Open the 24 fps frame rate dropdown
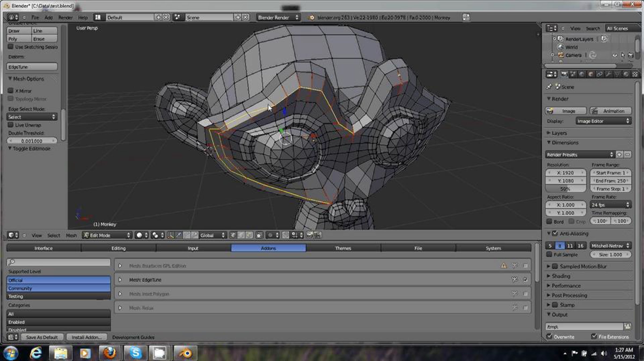 tap(610, 205)
